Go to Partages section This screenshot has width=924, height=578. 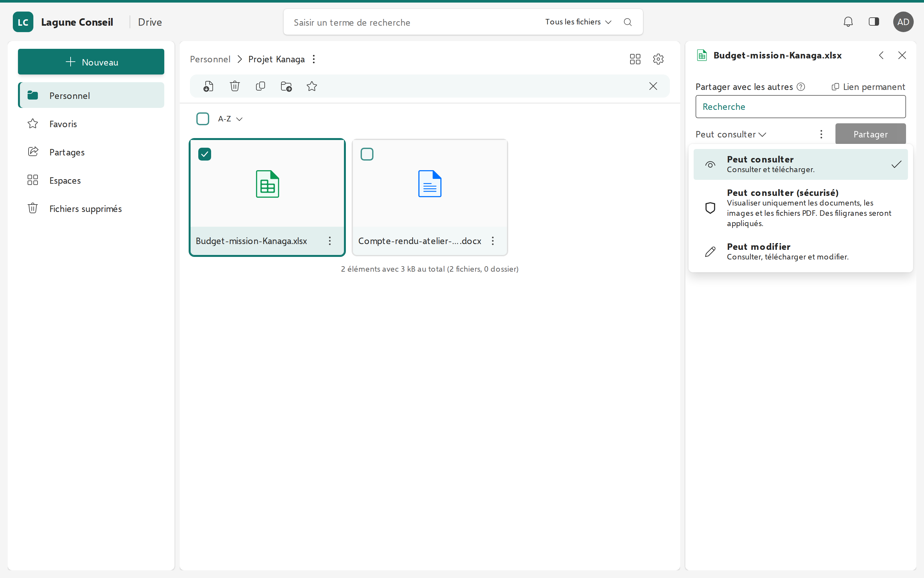pos(91,152)
